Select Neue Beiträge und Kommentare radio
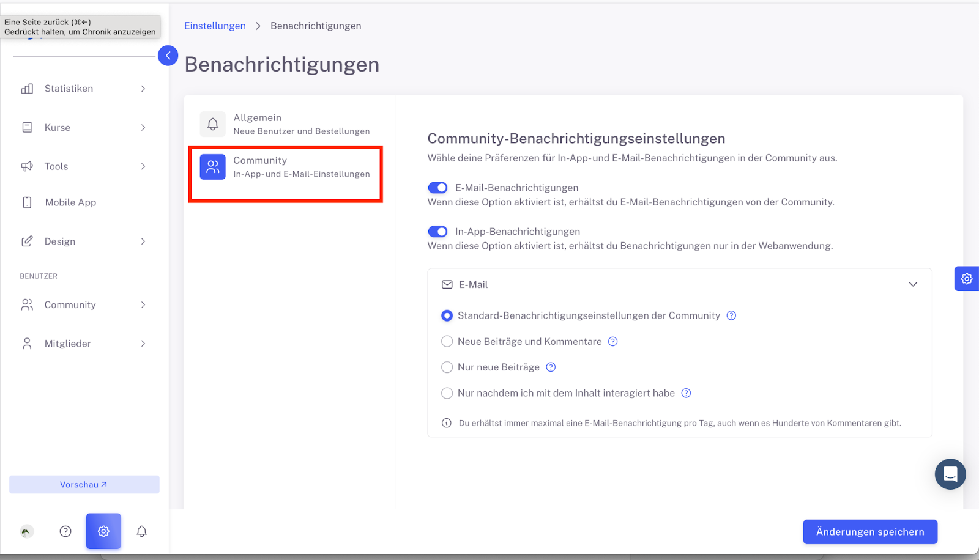This screenshot has width=979, height=560. (447, 341)
